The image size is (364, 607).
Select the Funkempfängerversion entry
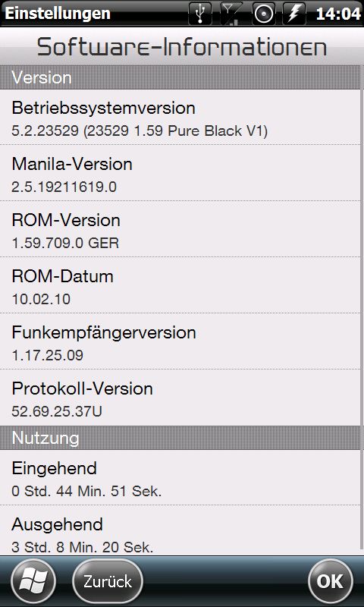180,341
